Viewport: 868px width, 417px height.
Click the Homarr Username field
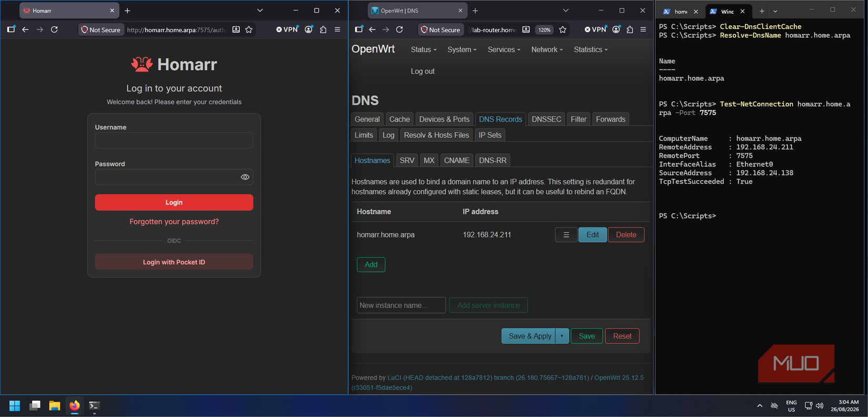click(174, 140)
